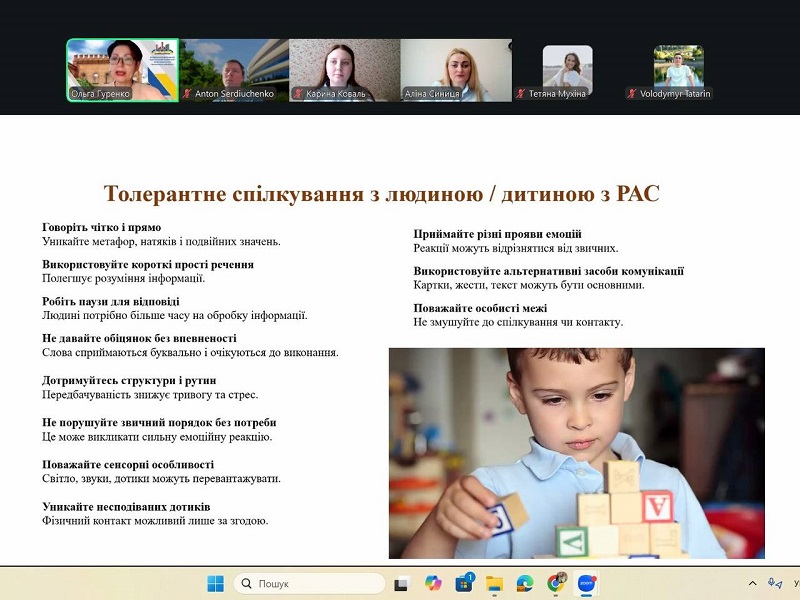Select the Аліна Синиця video tile
The width and height of the screenshot is (800, 600).
tap(456, 68)
